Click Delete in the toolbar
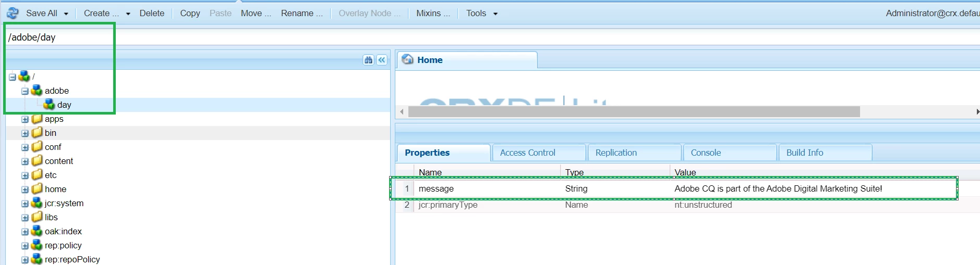Image resolution: width=980 pixels, height=265 pixels. pyautogui.click(x=152, y=13)
